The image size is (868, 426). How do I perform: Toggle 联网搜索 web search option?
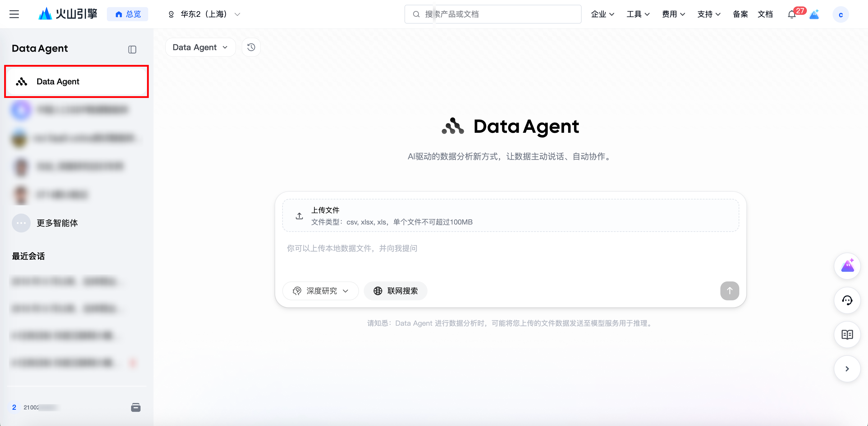396,291
